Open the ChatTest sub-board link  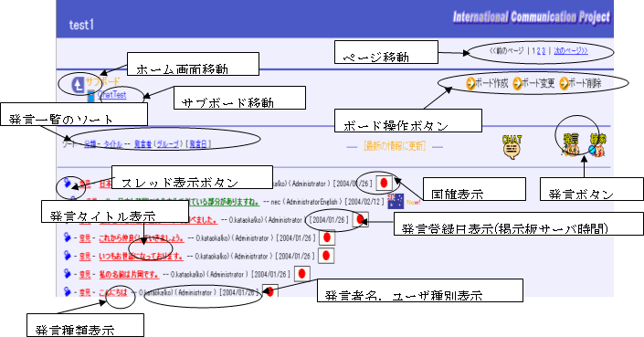pos(111,95)
